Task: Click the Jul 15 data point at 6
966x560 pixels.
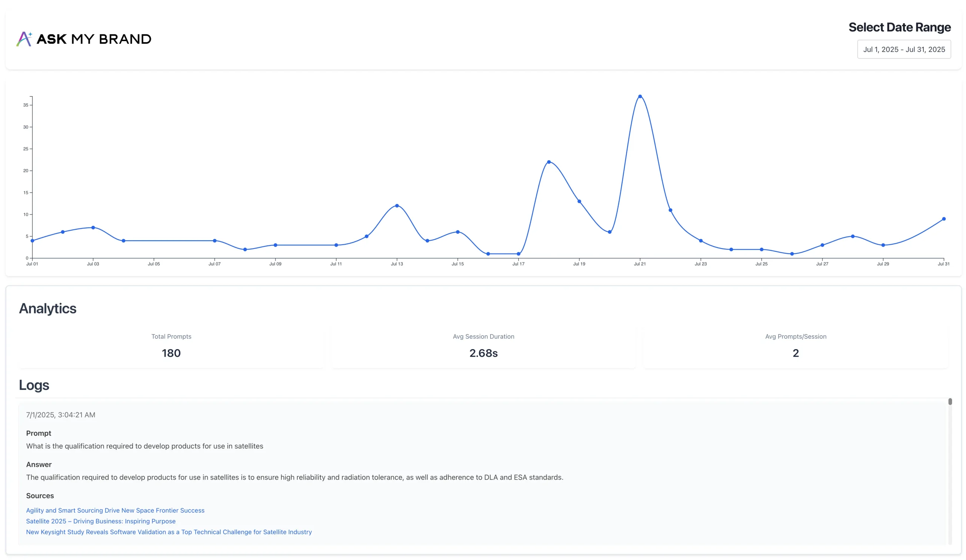Action: click(x=457, y=232)
